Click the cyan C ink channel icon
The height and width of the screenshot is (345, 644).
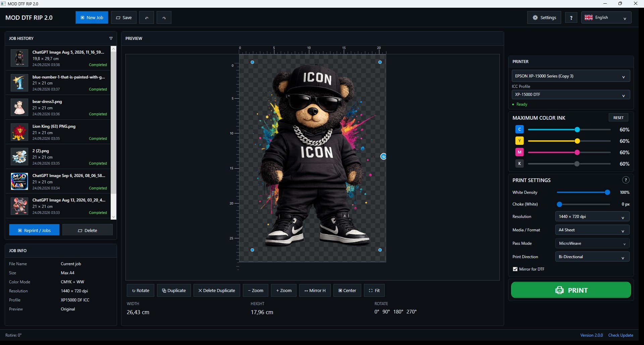click(x=520, y=129)
